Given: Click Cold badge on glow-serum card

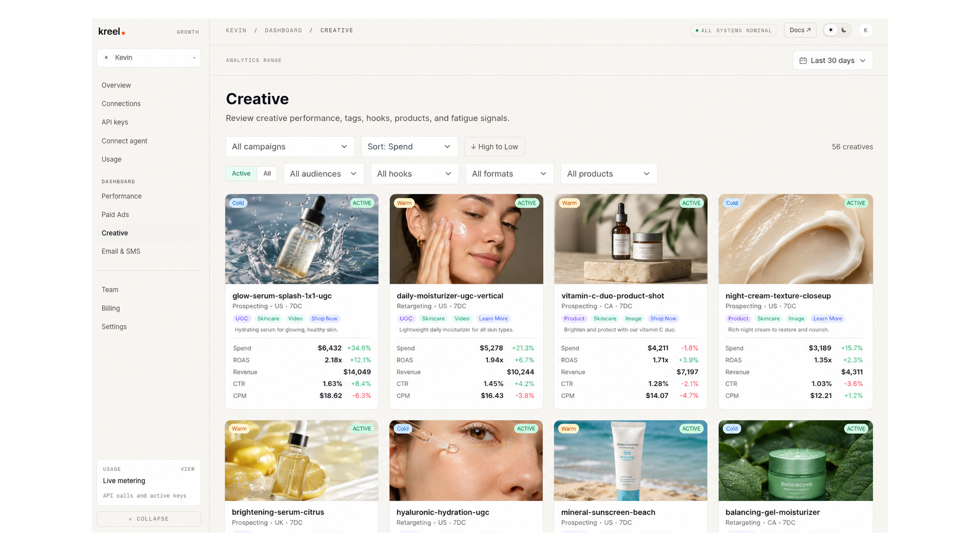Looking at the screenshot, I should click(x=238, y=203).
